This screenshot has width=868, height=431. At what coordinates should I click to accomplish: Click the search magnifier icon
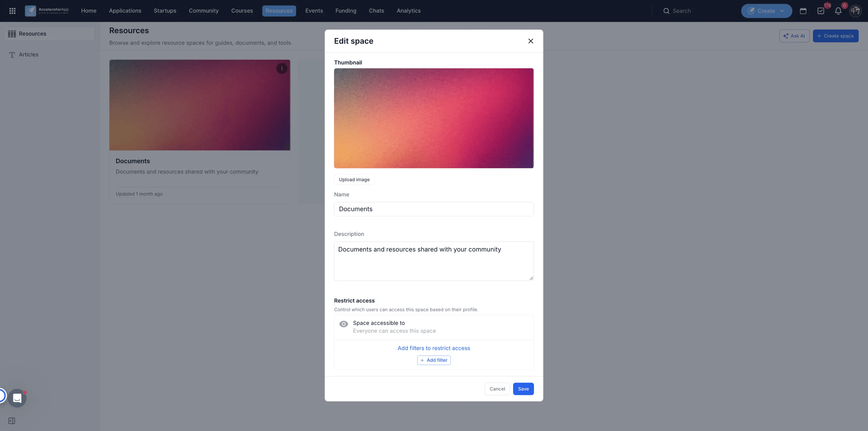click(666, 11)
